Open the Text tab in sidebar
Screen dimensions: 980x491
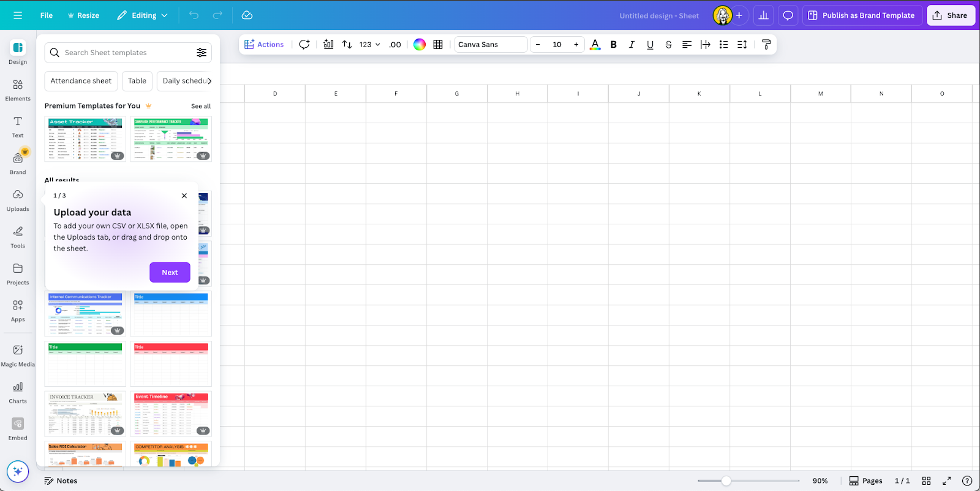pyautogui.click(x=18, y=126)
